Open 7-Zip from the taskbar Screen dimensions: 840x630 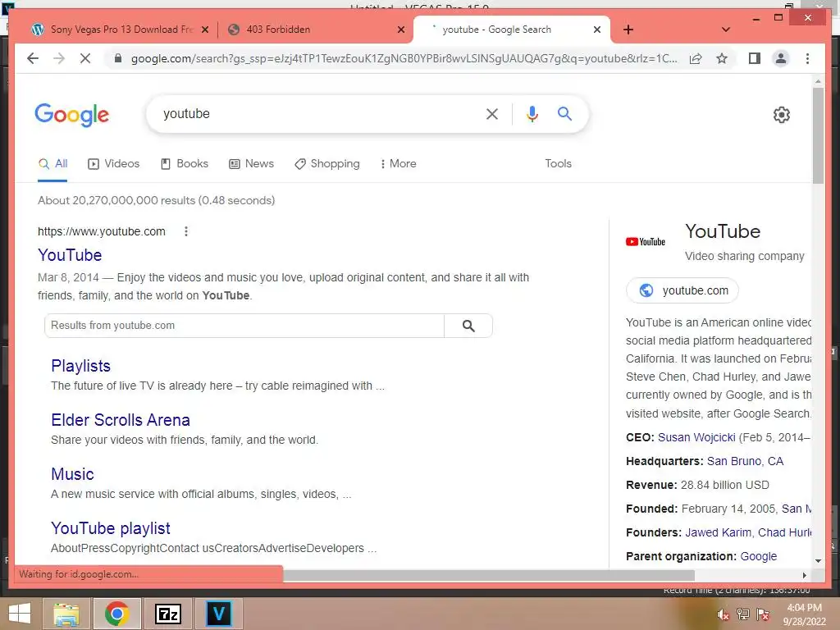pyautogui.click(x=167, y=614)
